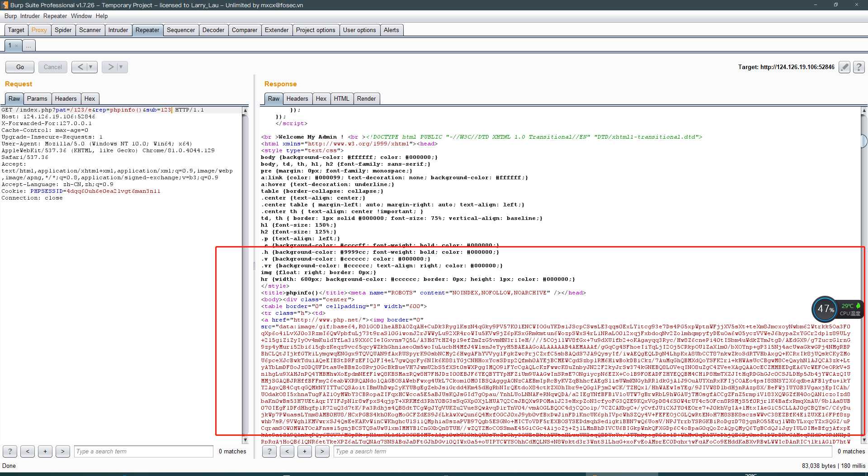Click the edit target pencil icon
Image resolution: width=868 pixels, height=476 pixels.
click(844, 67)
